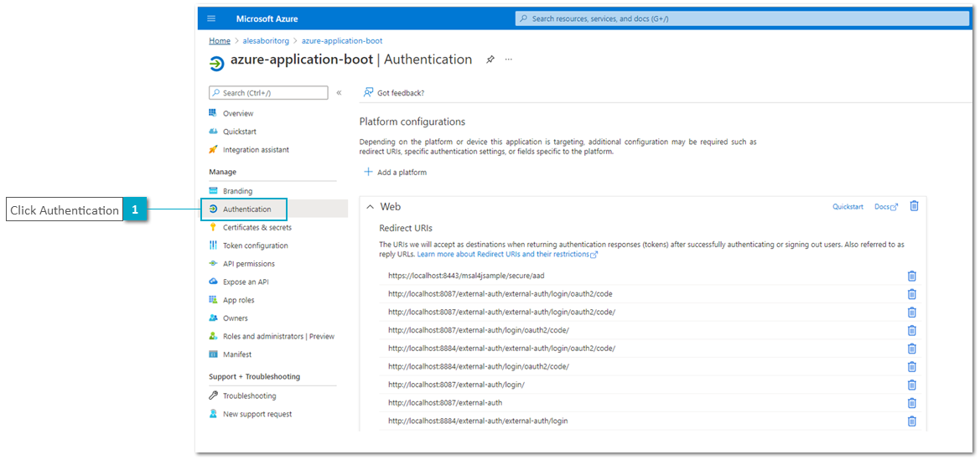Viewport: 980px width, 460px height.
Task: Open the Azure portal hamburger menu
Action: (x=211, y=18)
